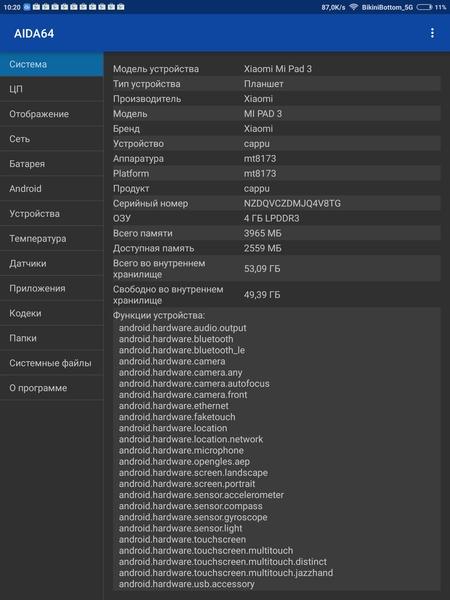Select the Аппаратура row label
Image resolution: width=450 pixels, height=600 pixels.
(x=138, y=159)
